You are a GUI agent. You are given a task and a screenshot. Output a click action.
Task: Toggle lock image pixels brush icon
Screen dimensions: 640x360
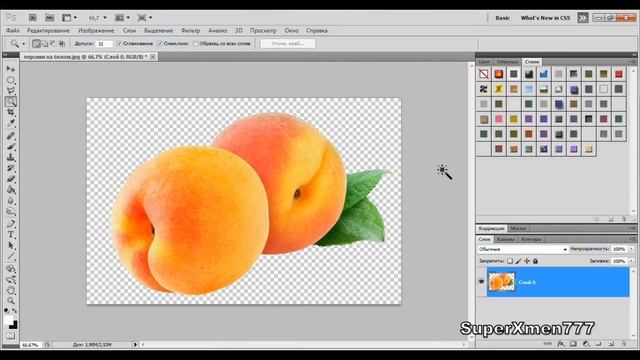point(518,261)
